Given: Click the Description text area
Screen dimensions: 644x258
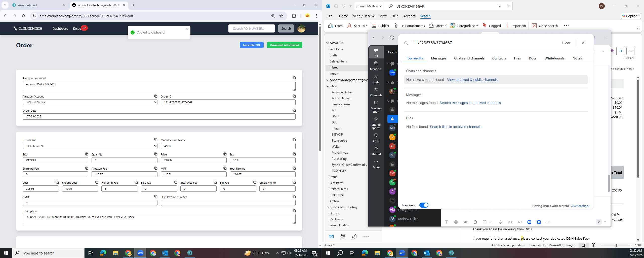Looking at the screenshot, I should (159, 219).
